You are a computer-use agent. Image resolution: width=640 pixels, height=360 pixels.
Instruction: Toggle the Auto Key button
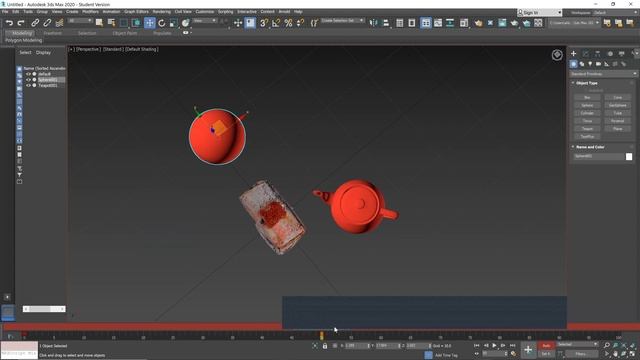click(x=546, y=346)
